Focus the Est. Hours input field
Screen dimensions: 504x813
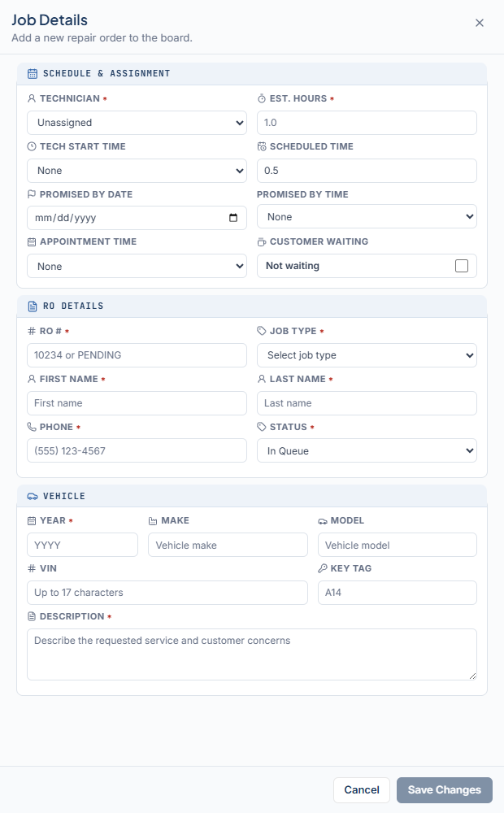point(367,123)
